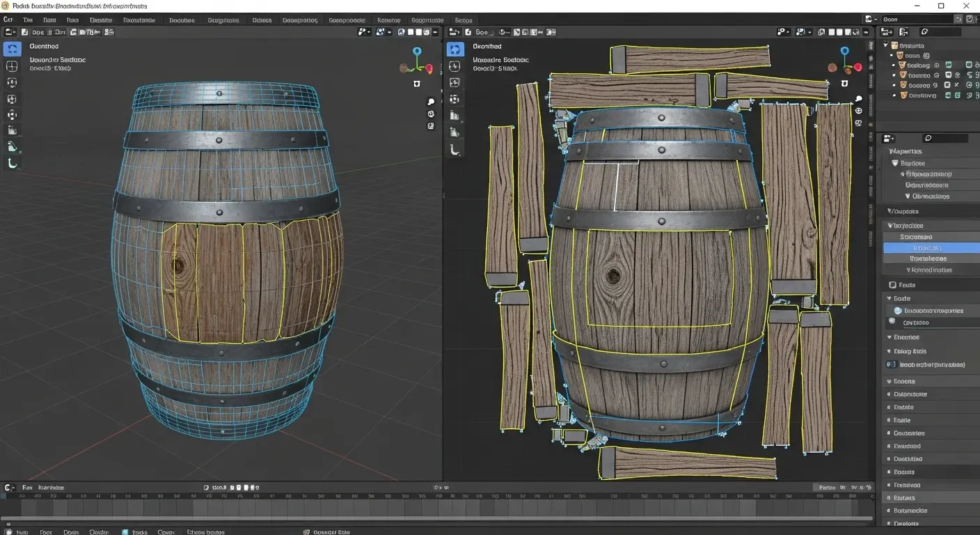Click the magnifier zoom icon in left viewport

tap(431, 102)
